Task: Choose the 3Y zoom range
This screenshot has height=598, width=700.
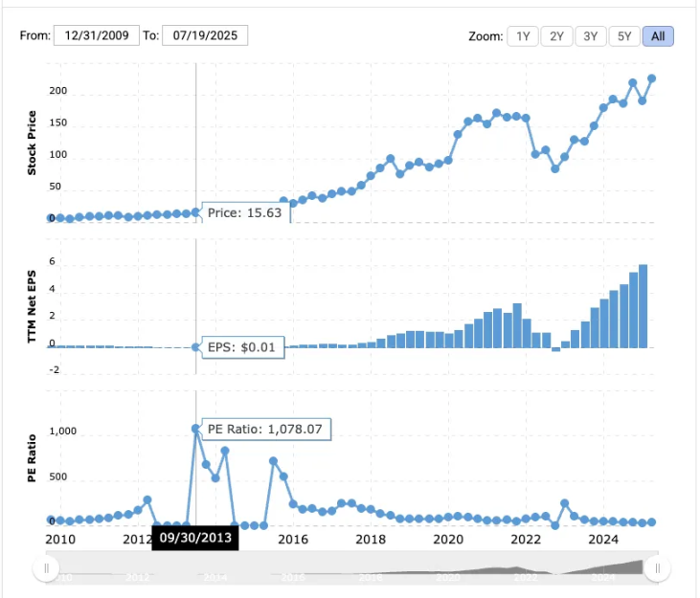Action: [591, 36]
